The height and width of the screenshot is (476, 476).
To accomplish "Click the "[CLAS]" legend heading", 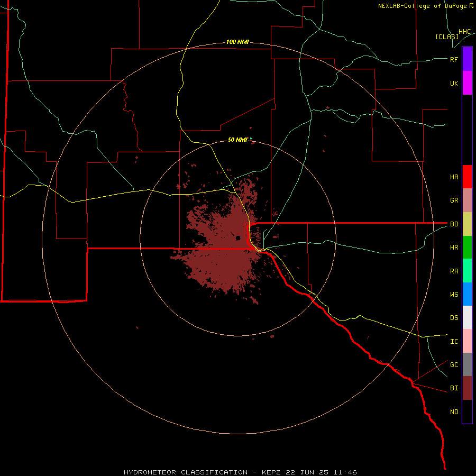I will pos(447,36).
